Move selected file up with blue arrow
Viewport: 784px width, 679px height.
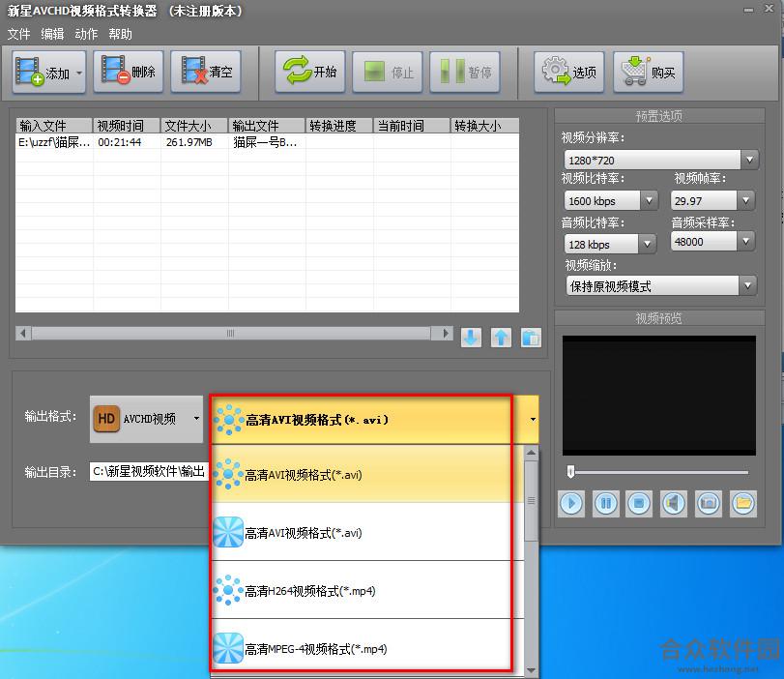coord(501,338)
